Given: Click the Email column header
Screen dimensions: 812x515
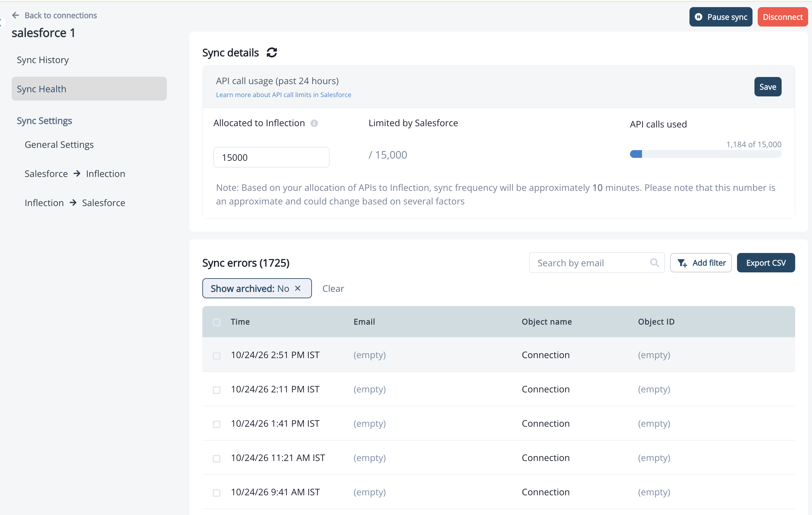Looking at the screenshot, I should 364,322.
